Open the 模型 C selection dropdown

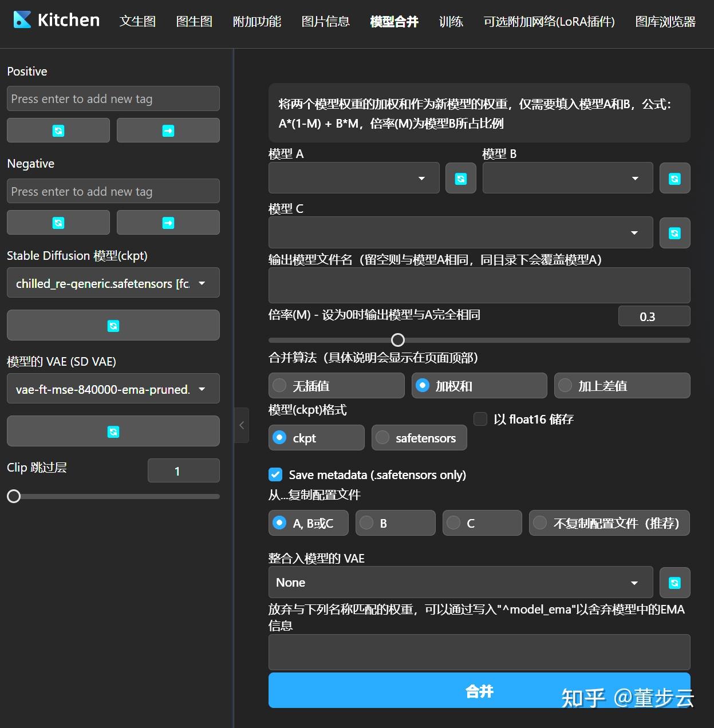pos(460,232)
